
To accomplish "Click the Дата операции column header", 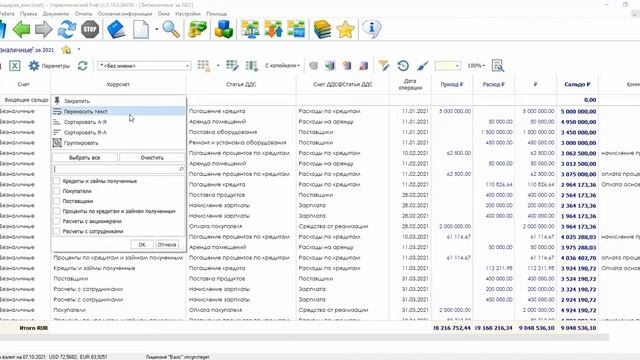I will click(x=410, y=84).
